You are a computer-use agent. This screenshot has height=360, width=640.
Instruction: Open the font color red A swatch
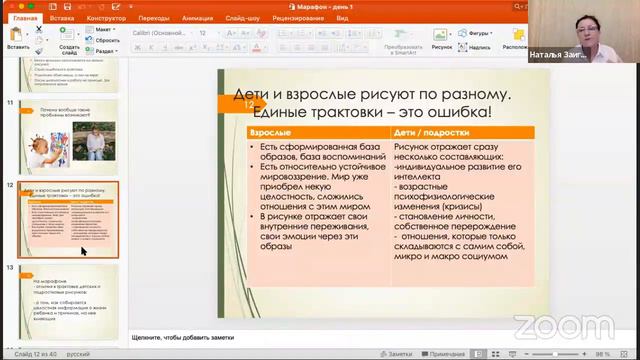coord(257,48)
